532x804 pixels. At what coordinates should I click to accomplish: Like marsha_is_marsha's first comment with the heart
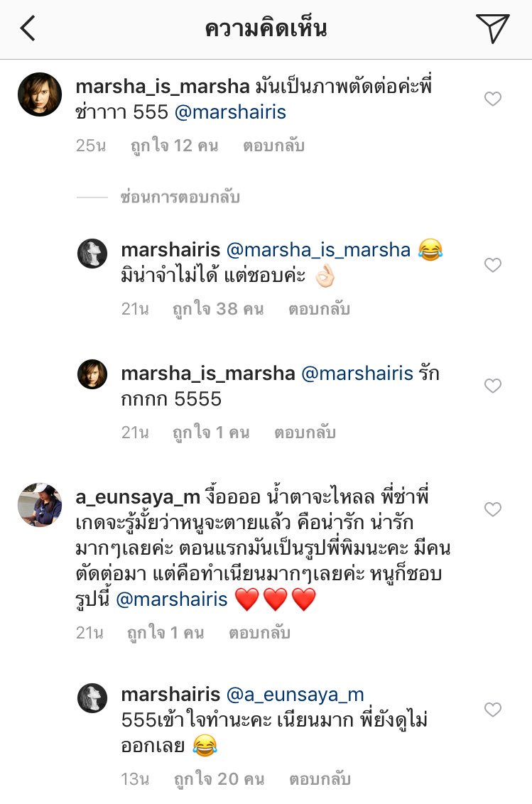pyautogui.click(x=492, y=99)
